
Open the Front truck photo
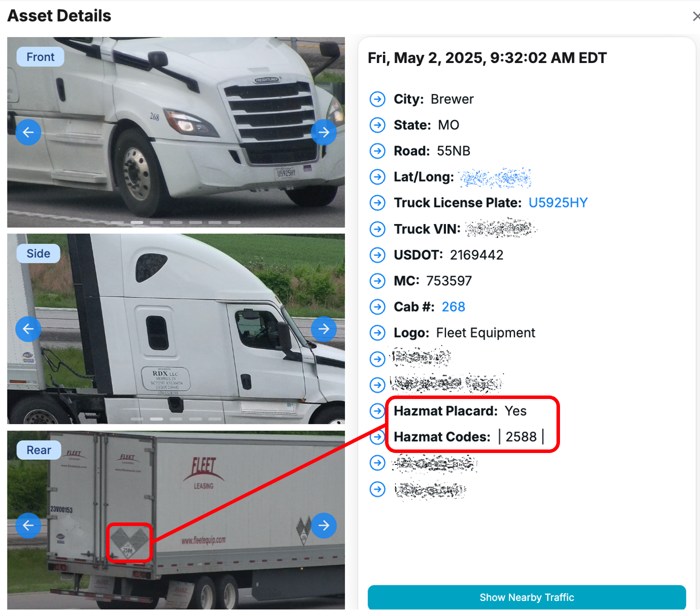[176, 132]
